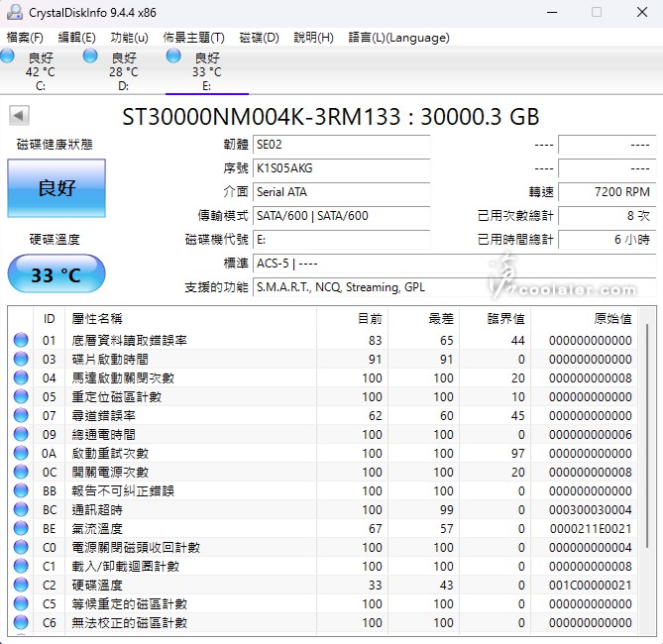This screenshot has width=663, height=644.
Task: Click the 33 °C temperature button
Action: pos(56,274)
